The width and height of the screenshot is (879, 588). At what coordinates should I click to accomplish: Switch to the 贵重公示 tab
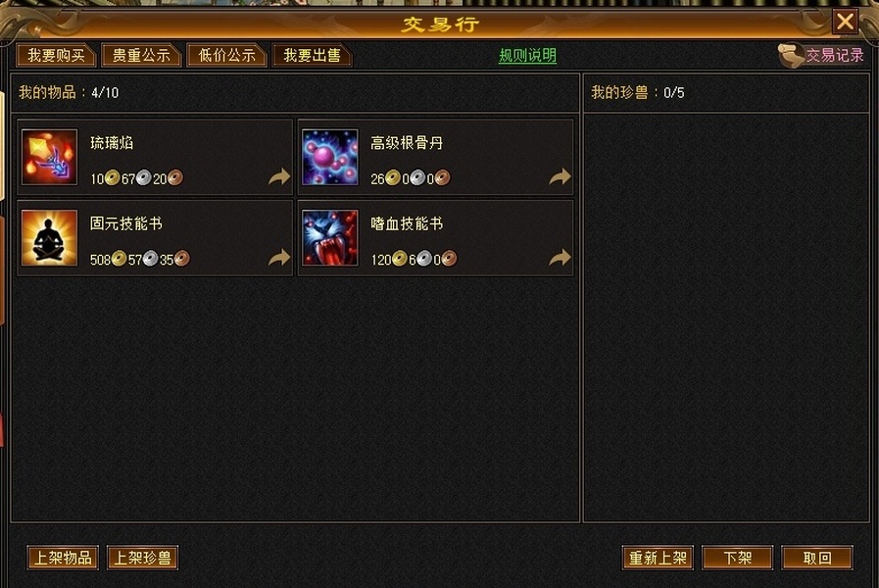pos(141,55)
